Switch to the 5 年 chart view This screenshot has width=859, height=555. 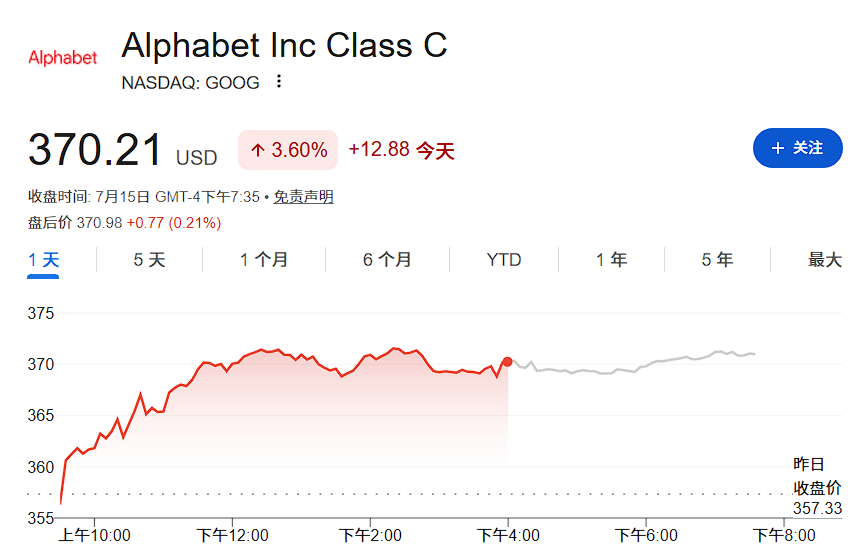pyautogui.click(x=717, y=260)
